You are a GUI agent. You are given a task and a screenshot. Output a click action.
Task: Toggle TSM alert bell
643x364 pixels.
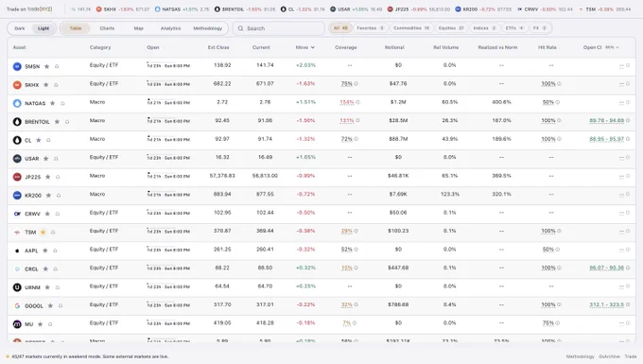pyautogui.click(x=53, y=232)
